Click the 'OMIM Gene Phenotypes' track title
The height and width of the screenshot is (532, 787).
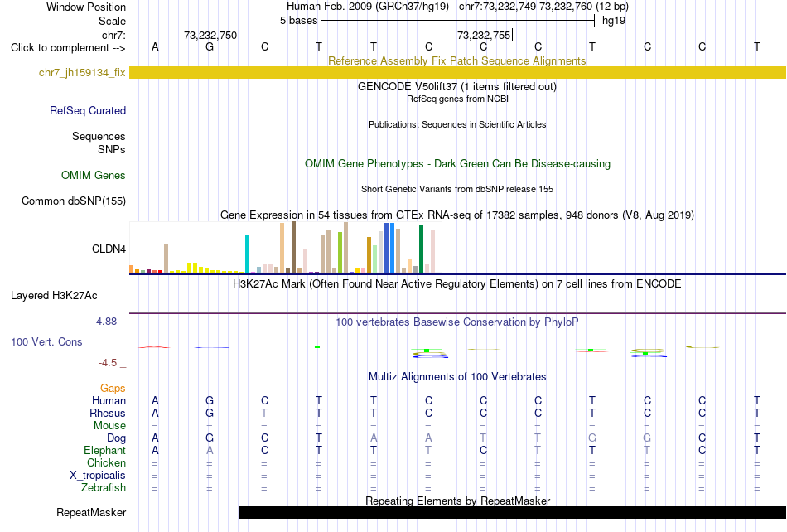click(457, 163)
